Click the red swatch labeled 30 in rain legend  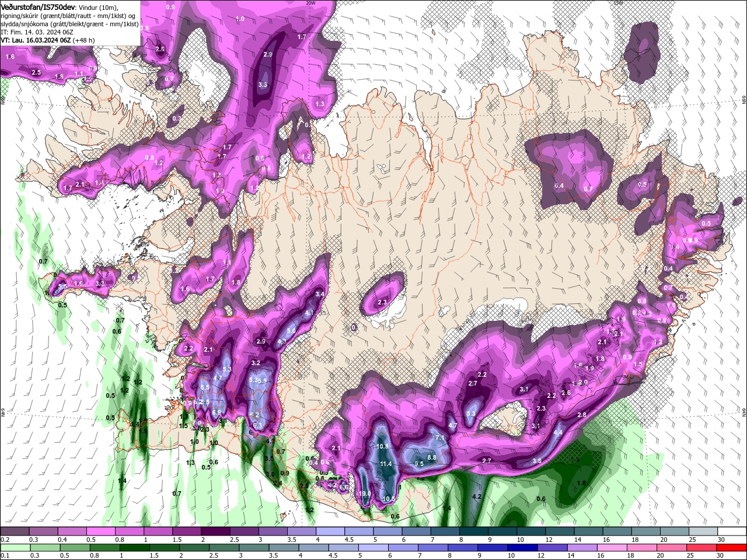[731, 547]
